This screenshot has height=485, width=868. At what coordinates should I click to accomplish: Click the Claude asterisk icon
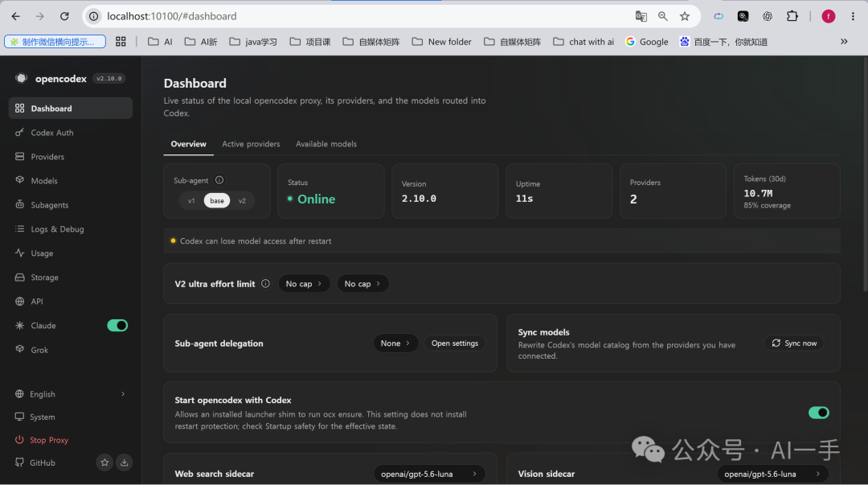pos(20,326)
